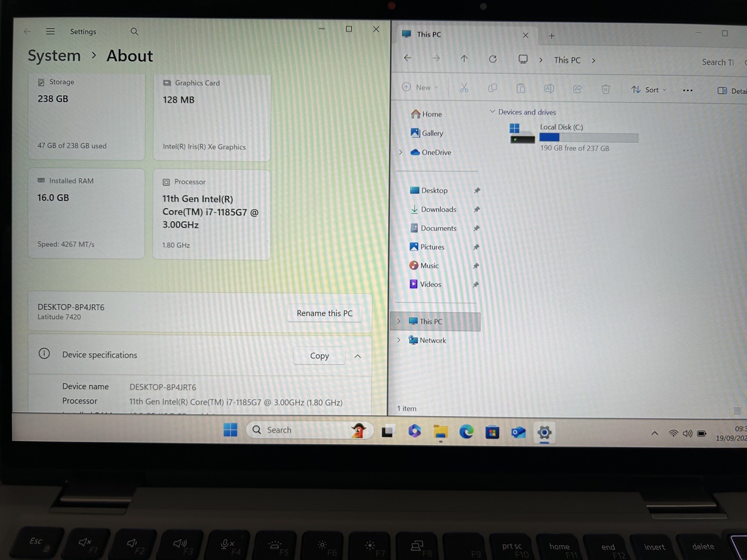The height and width of the screenshot is (560, 747).
Task: Open the Pictures quick access folder
Action: 427,247
